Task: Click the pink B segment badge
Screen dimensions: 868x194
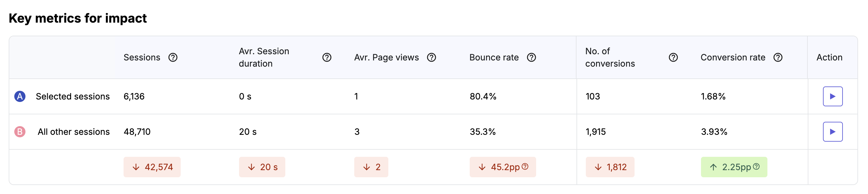Action: (x=20, y=132)
